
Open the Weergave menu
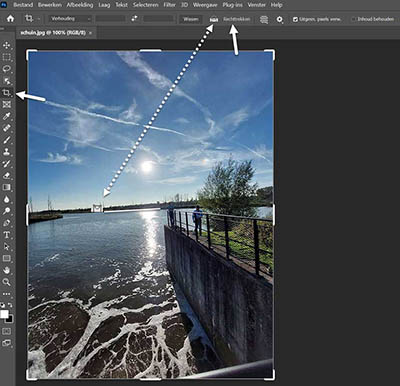click(205, 5)
